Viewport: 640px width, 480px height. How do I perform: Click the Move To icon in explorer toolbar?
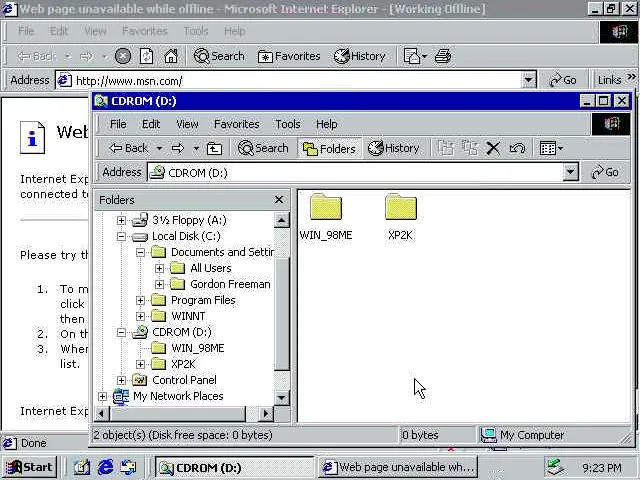pos(446,148)
